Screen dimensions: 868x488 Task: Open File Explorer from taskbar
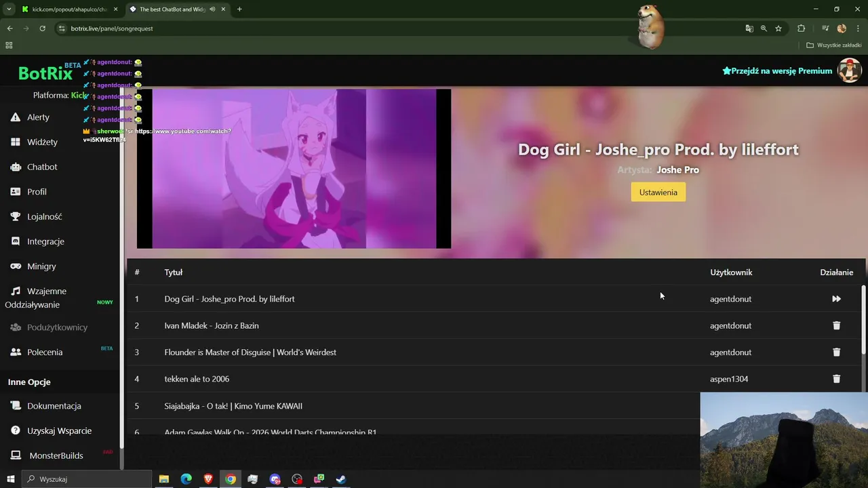(x=164, y=479)
